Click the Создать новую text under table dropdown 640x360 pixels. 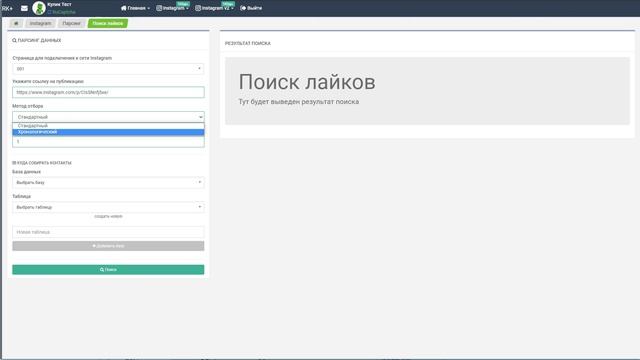point(108,216)
